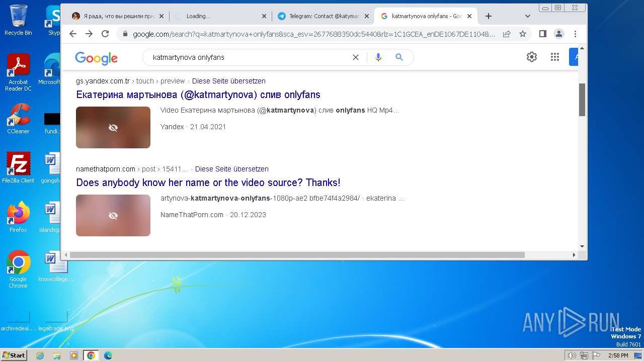This screenshot has width=644, height=362.
Task: Click the clock showing 2:58 PM
Action: (x=618, y=355)
